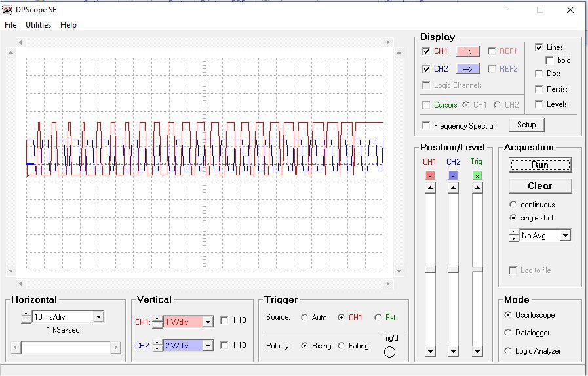
Task: Click the CH2 blue arrow button
Action: coord(468,69)
